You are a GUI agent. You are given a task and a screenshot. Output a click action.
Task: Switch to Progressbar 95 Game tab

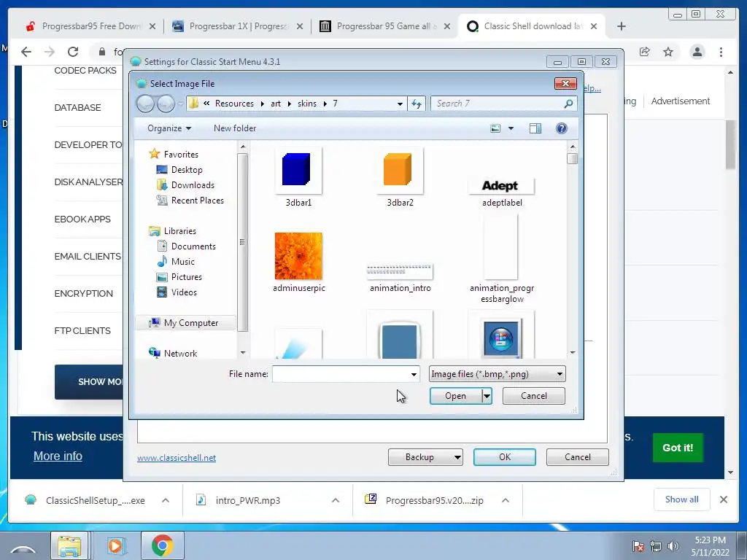385,26
